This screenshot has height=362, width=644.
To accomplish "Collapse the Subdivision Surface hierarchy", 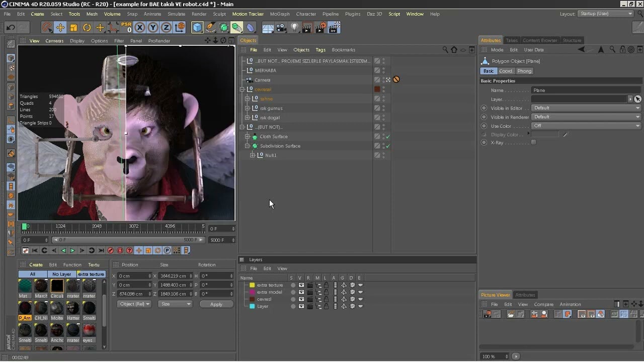I will coord(247,146).
